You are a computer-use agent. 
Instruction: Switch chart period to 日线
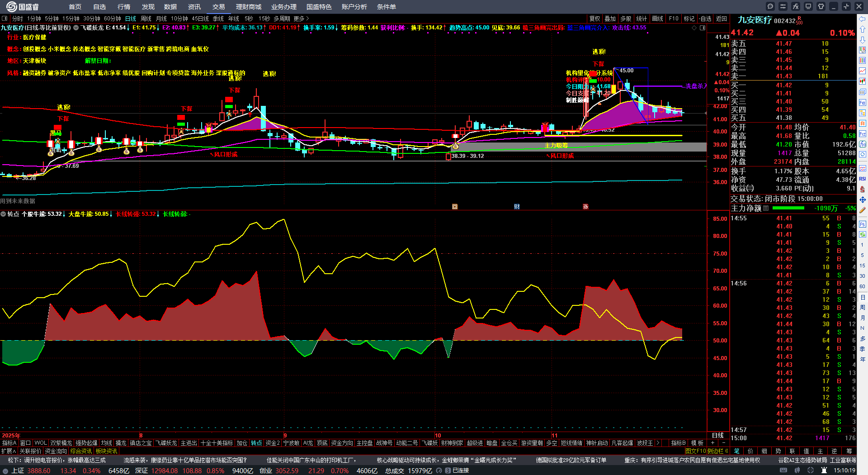tap(131, 19)
